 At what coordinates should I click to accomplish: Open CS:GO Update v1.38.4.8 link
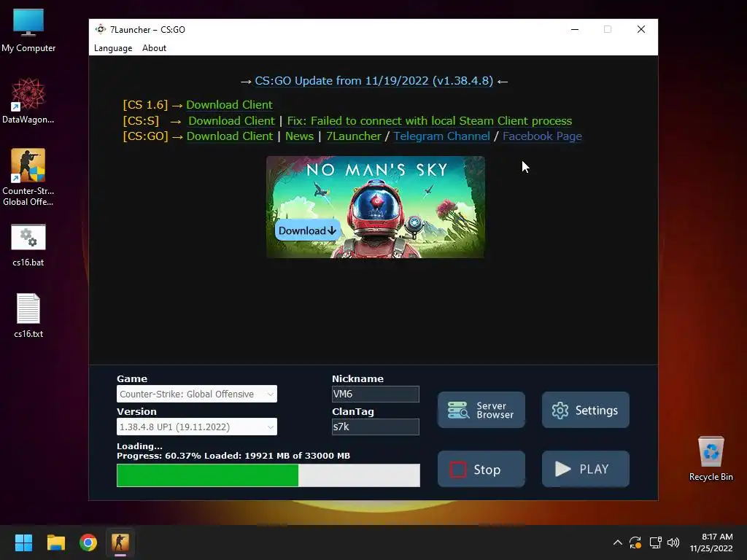[x=374, y=81]
